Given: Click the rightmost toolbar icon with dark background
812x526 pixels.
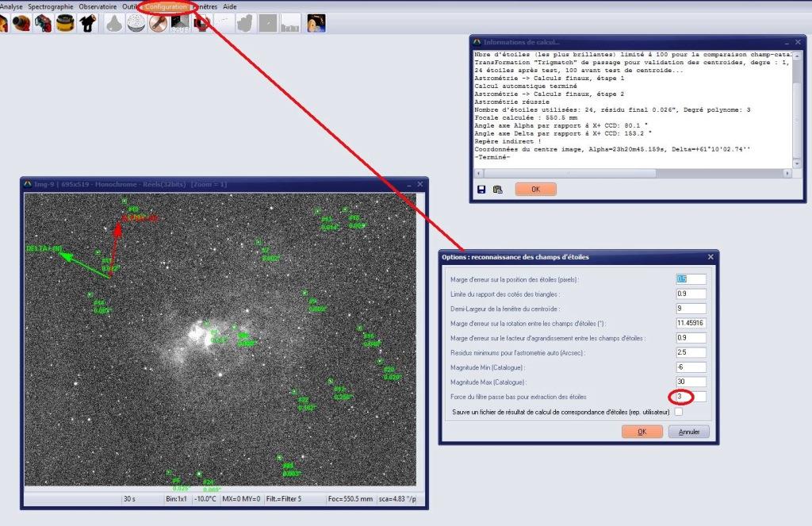Looking at the screenshot, I should 316,23.
